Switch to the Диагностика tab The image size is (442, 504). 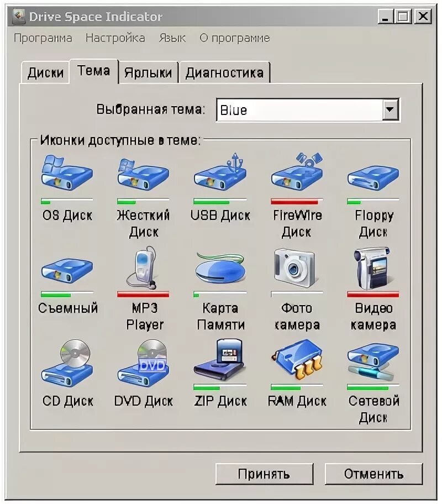coord(224,72)
